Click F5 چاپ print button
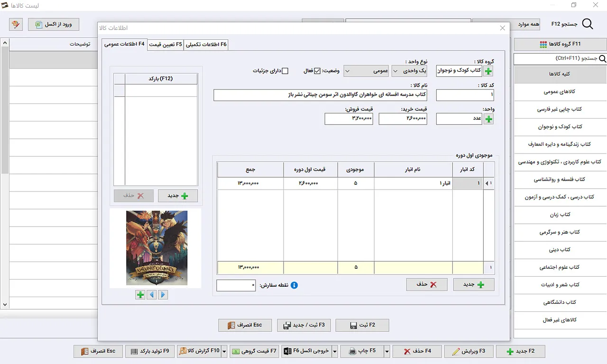 [362, 351]
